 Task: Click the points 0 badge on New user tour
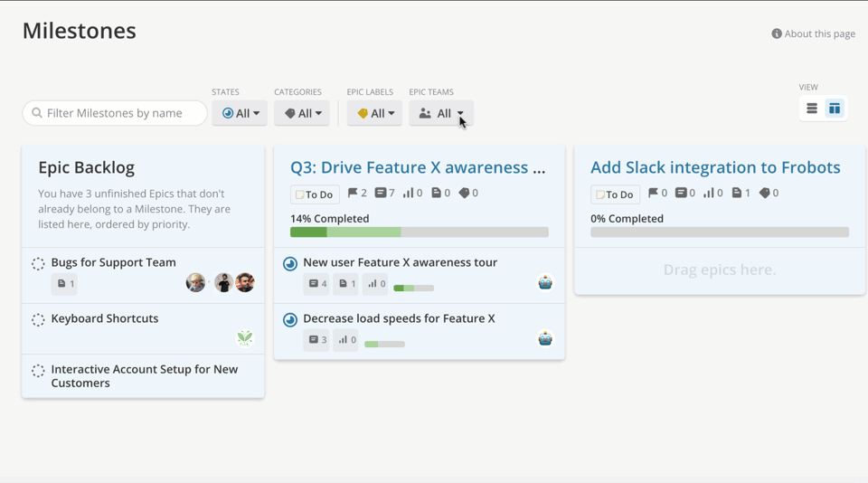click(375, 284)
